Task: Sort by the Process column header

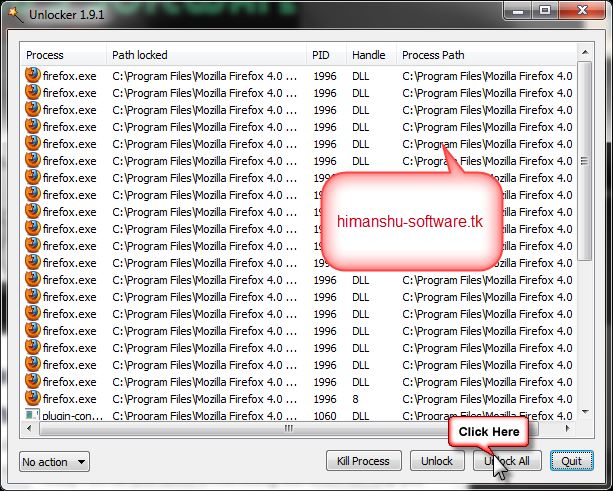Action: [x=63, y=55]
